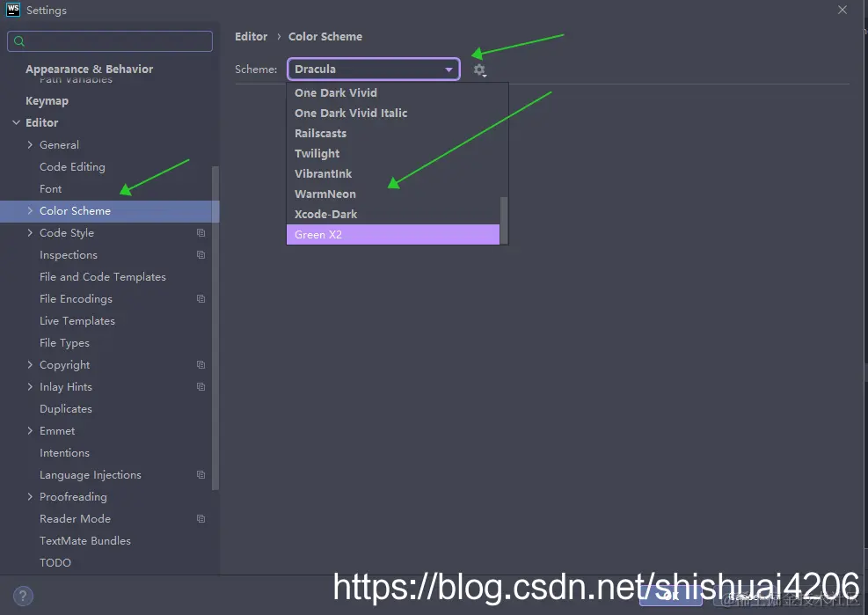This screenshot has width=868, height=615.
Task: Open File and Code Templates page
Action: click(103, 277)
